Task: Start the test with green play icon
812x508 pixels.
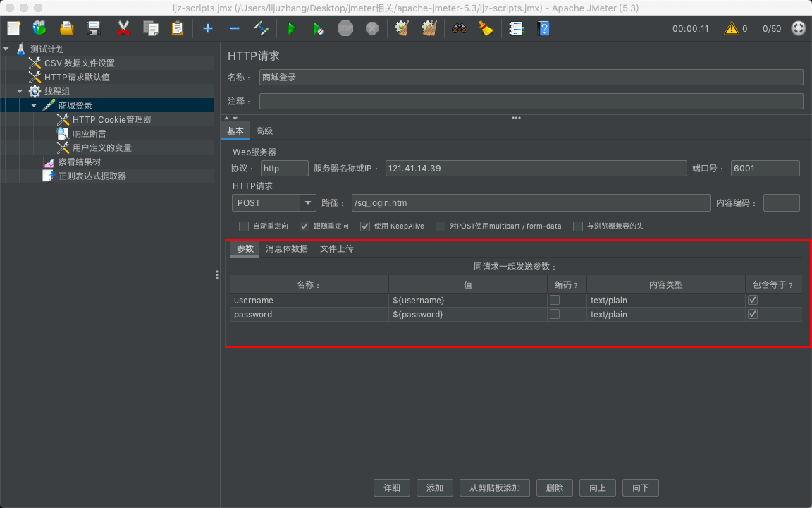Action: click(x=292, y=28)
